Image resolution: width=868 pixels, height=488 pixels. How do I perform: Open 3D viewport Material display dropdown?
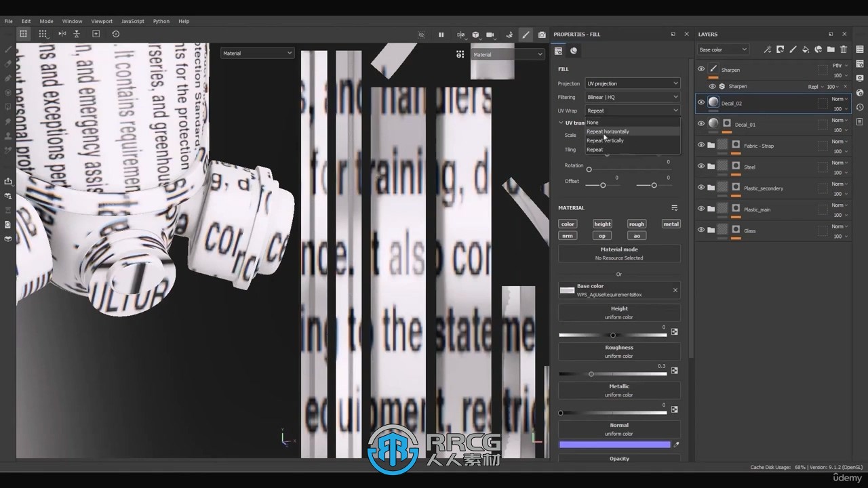tap(257, 53)
